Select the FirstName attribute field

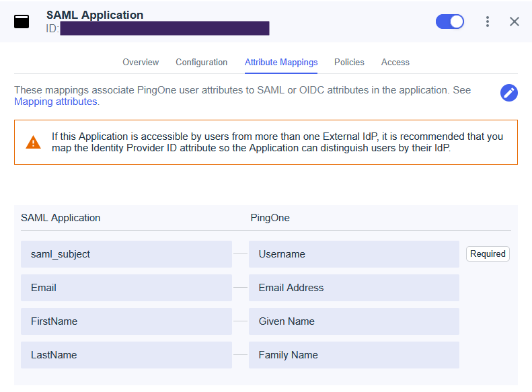[x=126, y=321]
